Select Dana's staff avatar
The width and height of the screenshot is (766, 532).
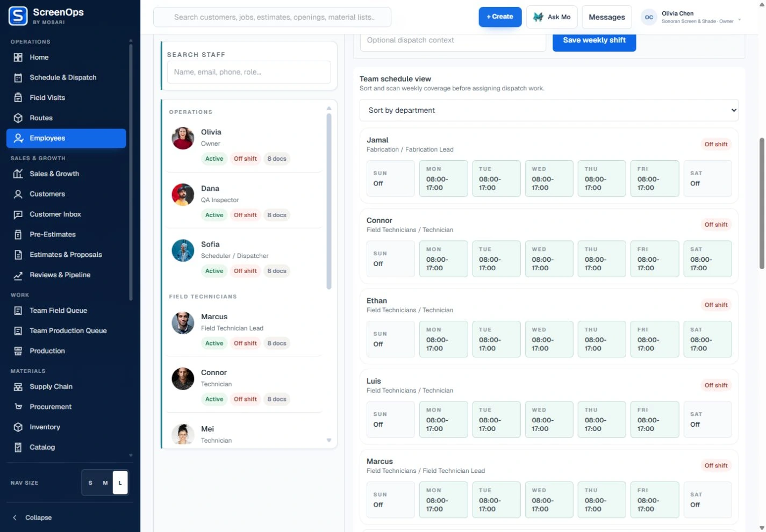(x=183, y=195)
